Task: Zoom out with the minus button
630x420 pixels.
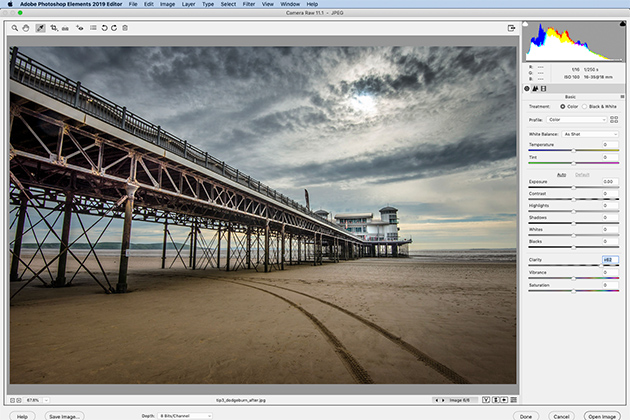Action: coord(12,400)
